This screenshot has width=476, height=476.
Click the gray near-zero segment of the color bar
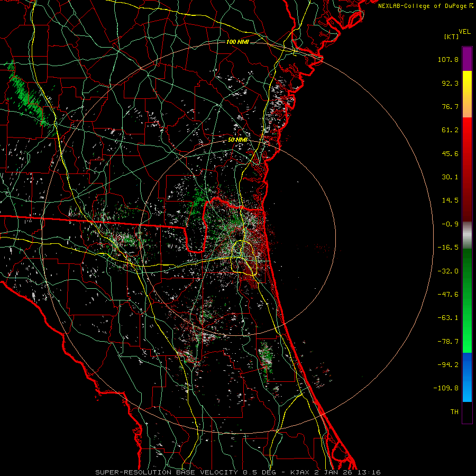pos(467,235)
